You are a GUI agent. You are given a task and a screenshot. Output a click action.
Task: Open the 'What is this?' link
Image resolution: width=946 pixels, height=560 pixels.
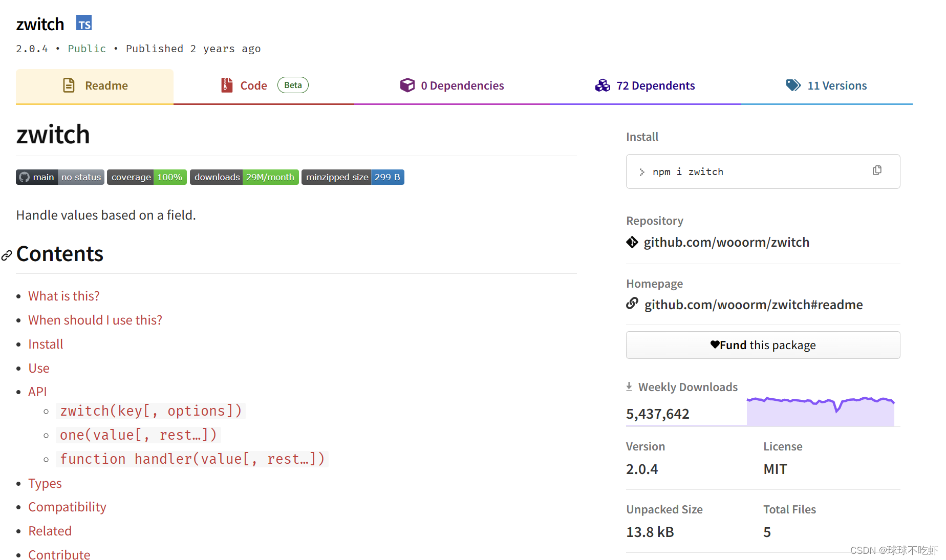pyautogui.click(x=64, y=296)
